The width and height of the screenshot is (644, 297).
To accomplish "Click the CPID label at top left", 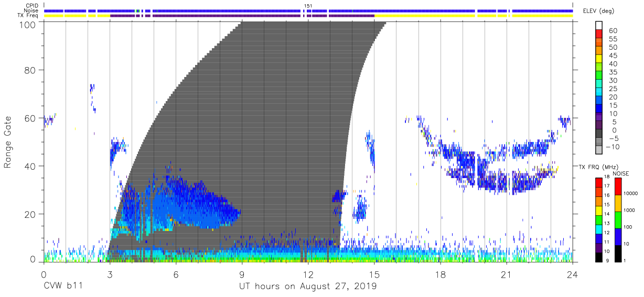I will click(31, 6).
